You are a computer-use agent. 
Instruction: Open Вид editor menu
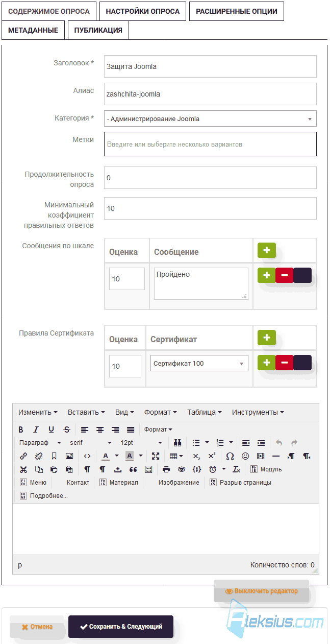(124, 412)
